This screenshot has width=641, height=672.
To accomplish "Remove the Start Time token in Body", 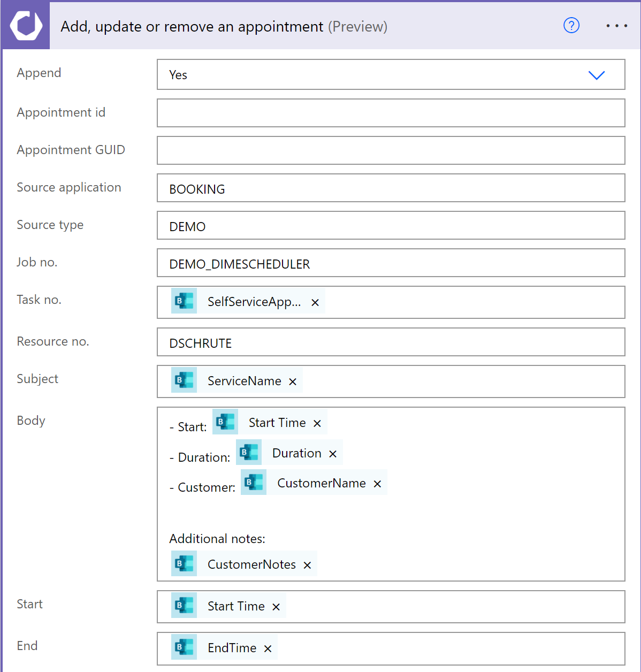I will point(317,424).
